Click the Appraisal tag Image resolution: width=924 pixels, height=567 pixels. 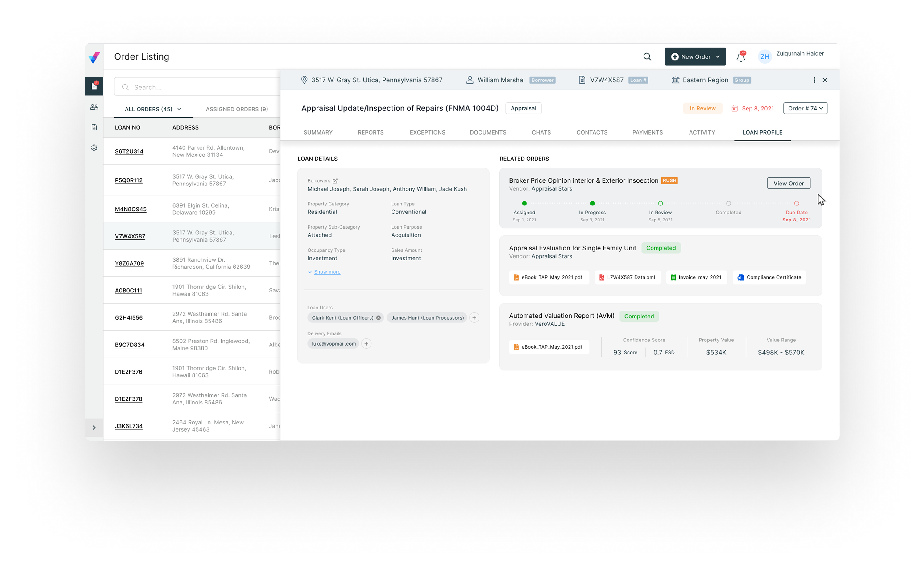point(523,108)
